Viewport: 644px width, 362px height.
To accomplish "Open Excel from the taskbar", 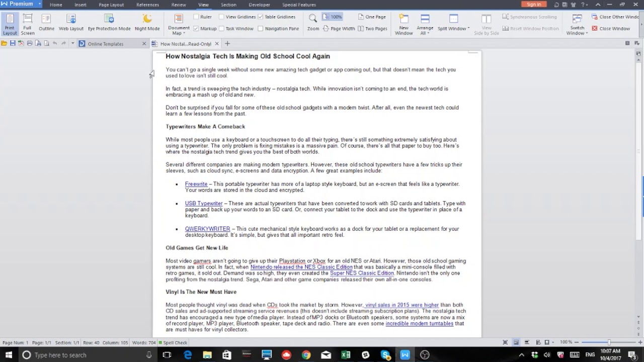I will [346, 355].
